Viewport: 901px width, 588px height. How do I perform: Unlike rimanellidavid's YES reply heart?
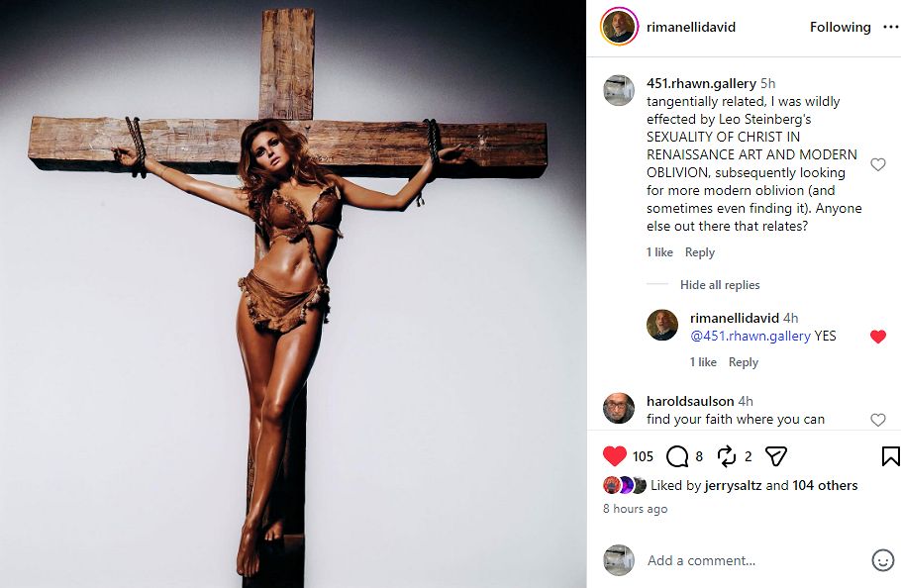[x=877, y=337]
